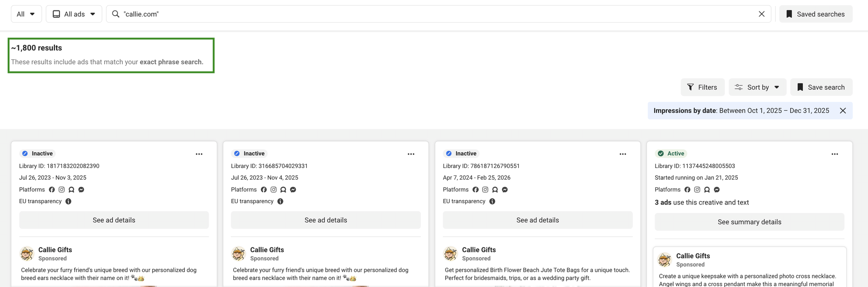Open the Filters panel
The image size is (868, 287).
point(702,87)
